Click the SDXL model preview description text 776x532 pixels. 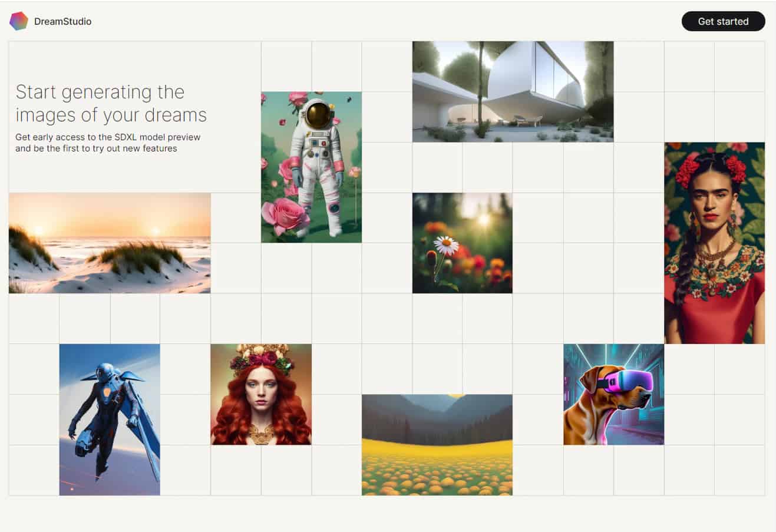(108, 143)
